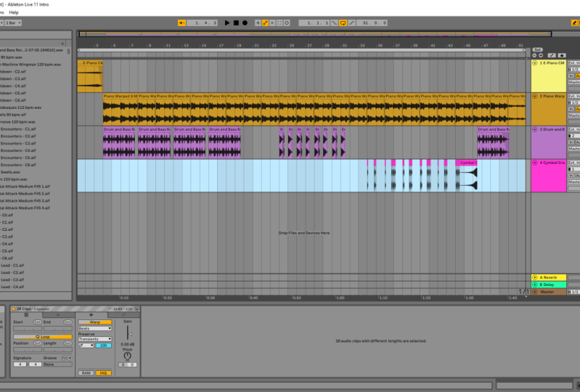Click the loop start field 1.1.1
Screen dimensions: 580x392
[314, 23]
